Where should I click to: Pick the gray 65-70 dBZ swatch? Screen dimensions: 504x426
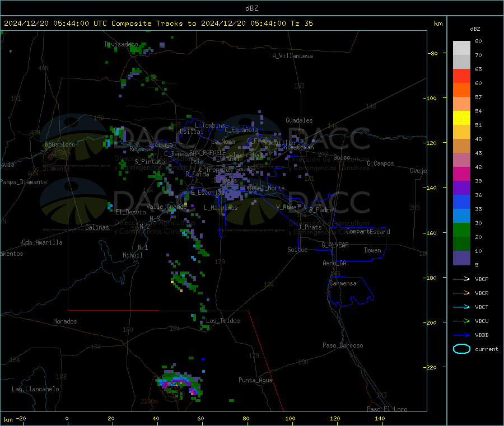coord(461,62)
